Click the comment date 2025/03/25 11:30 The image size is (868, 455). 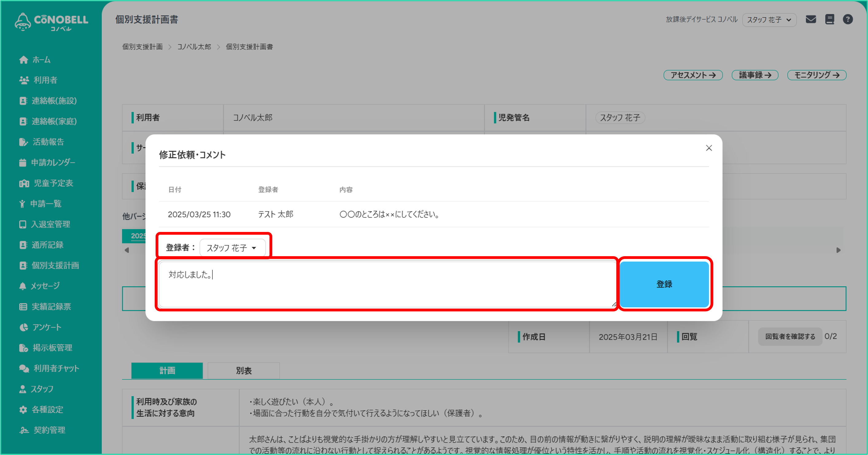click(199, 214)
